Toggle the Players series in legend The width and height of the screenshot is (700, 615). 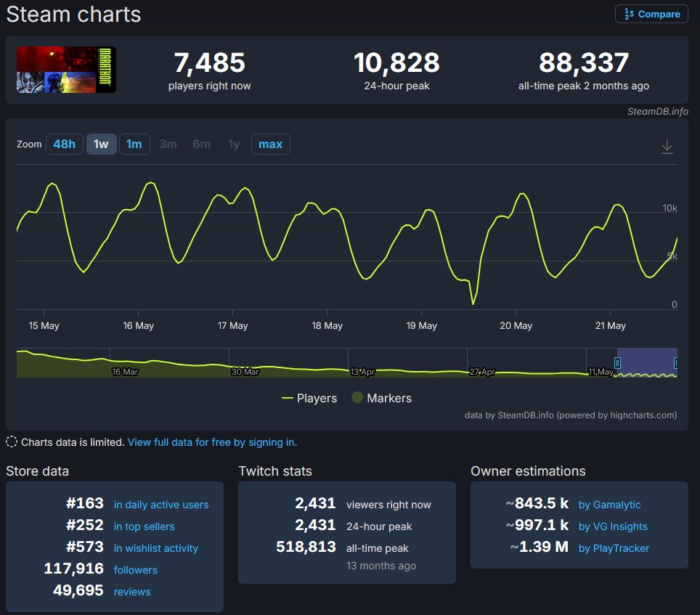point(309,398)
